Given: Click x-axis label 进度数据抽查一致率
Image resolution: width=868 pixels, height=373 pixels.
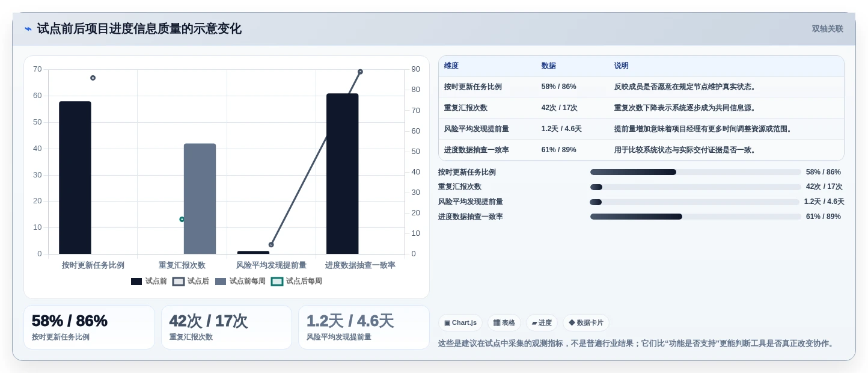Looking at the screenshot, I should pyautogui.click(x=360, y=265).
